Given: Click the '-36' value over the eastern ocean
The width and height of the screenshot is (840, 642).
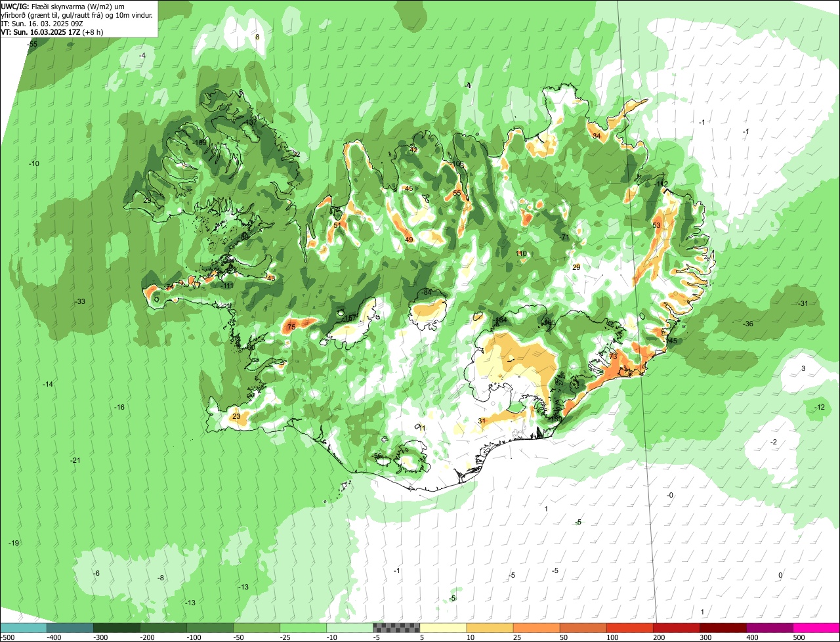Looking at the screenshot, I should [x=748, y=324].
